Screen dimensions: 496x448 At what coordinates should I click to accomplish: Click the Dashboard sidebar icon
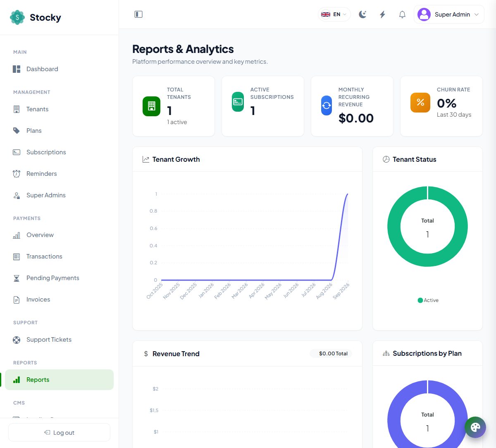17,69
